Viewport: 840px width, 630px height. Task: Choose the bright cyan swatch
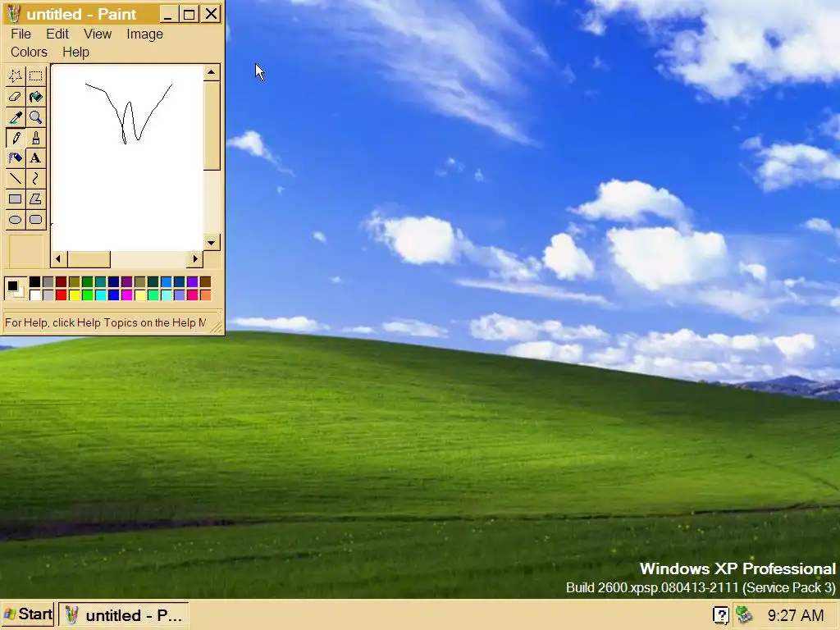[x=101, y=294]
